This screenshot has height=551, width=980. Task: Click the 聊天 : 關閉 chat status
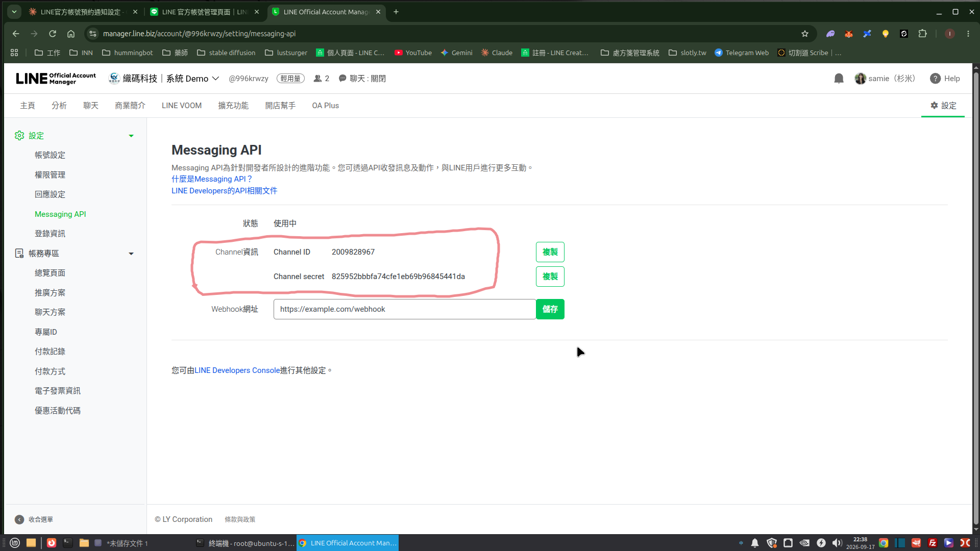coord(362,79)
